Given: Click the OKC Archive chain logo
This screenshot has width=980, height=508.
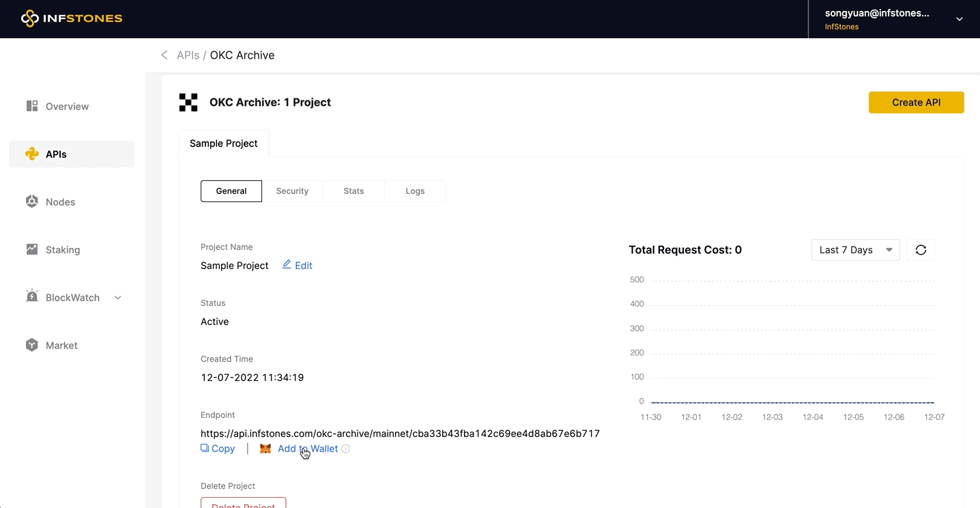Looking at the screenshot, I should pos(188,102).
